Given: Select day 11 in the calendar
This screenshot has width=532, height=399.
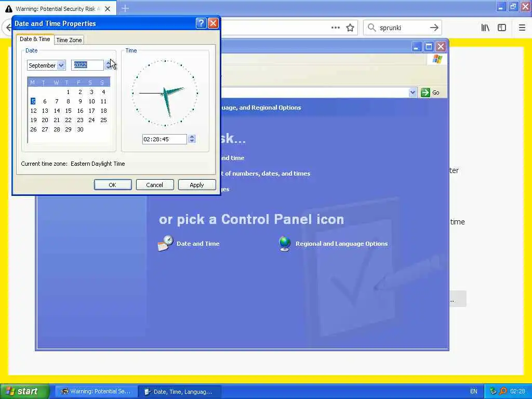Looking at the screenshot, I should point(103,101).
